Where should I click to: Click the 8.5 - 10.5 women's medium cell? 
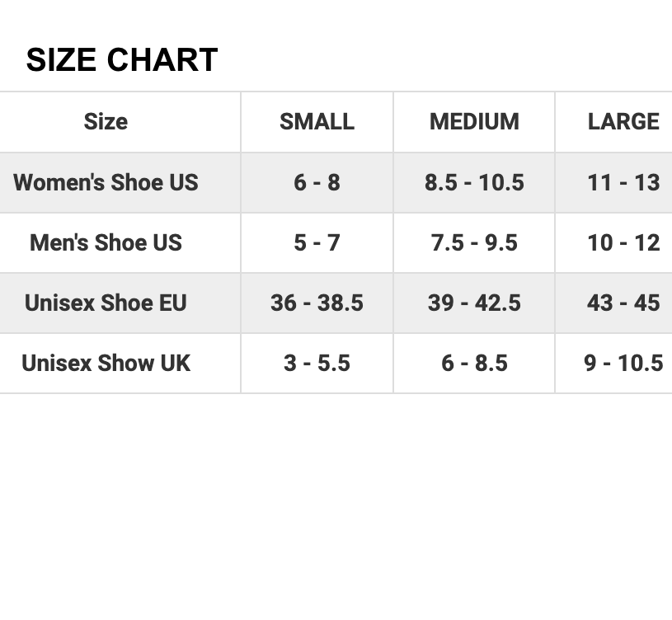[474, 182]
